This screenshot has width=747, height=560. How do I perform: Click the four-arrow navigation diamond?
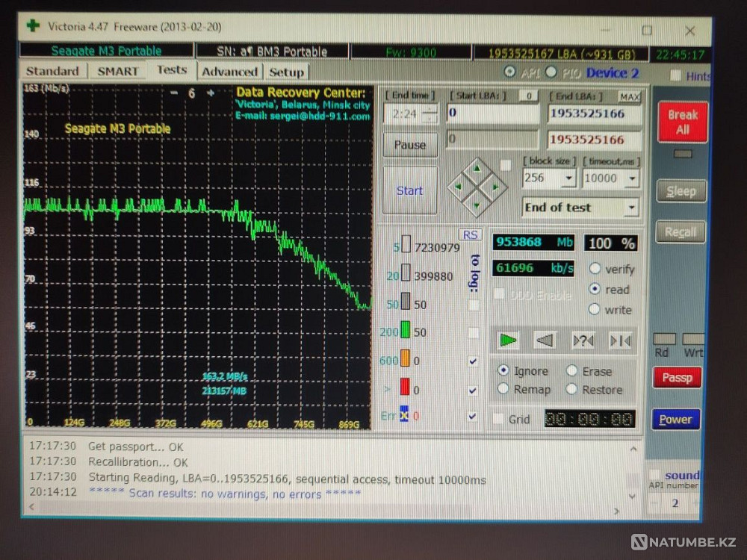(477, 186)
